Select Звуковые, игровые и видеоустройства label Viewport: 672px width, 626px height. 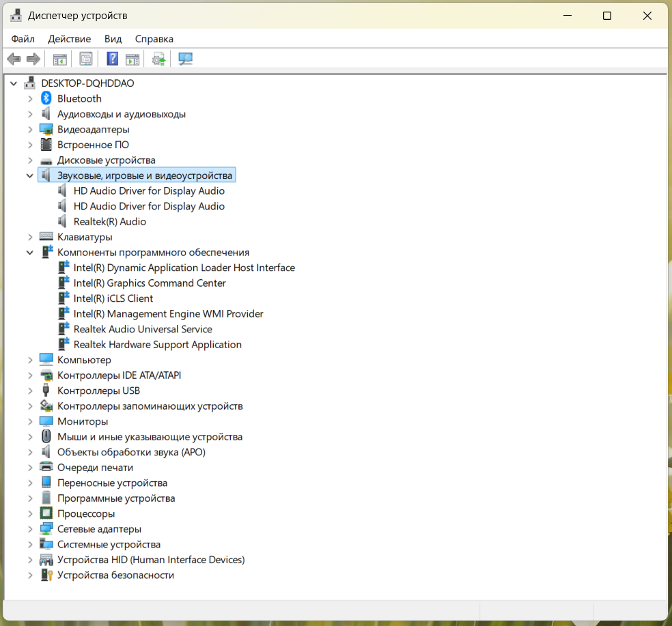click(145, 175)
